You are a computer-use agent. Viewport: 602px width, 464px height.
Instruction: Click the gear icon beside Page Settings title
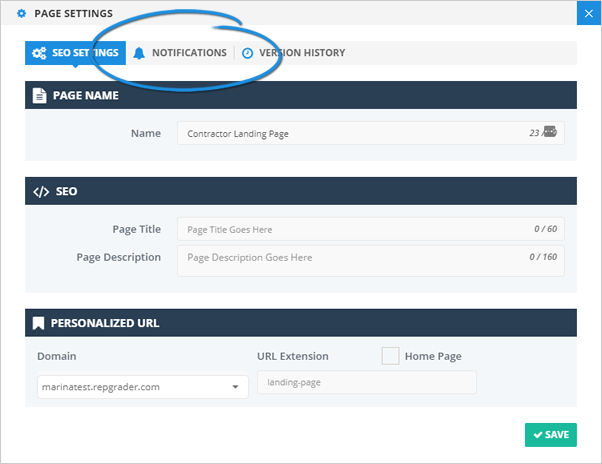tap(21, 14)
